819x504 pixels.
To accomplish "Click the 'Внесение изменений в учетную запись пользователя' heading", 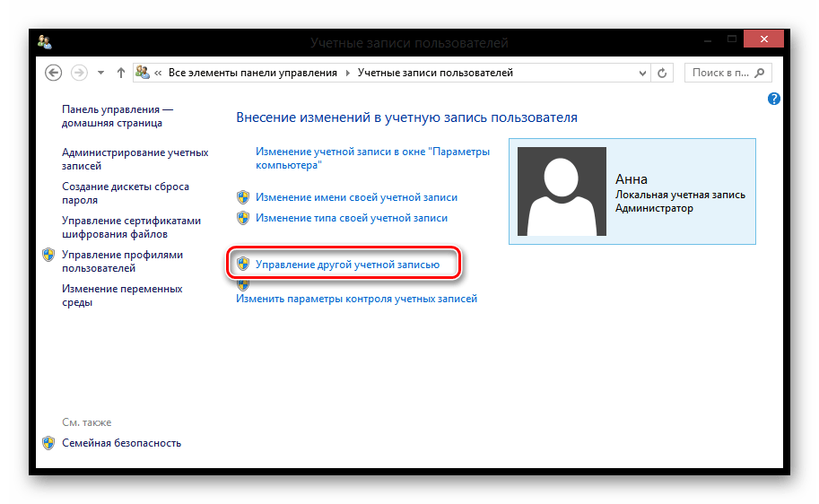I will pyautogui.click(x=406, y=117).
